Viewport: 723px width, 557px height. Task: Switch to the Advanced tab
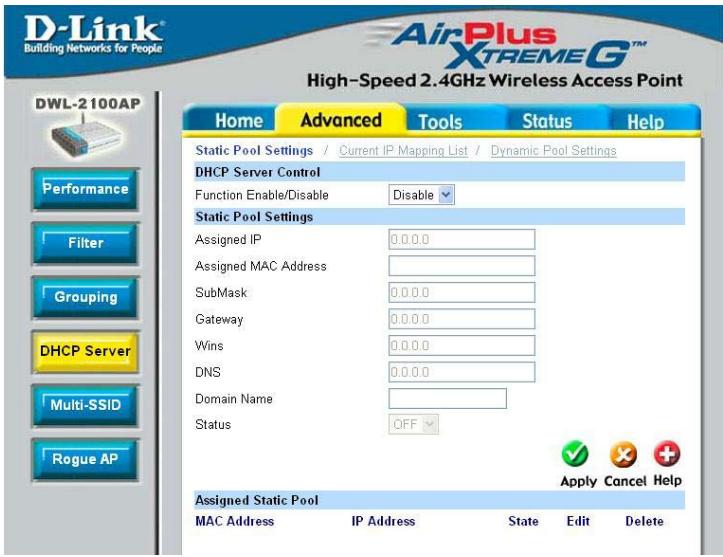coord(341,120)
